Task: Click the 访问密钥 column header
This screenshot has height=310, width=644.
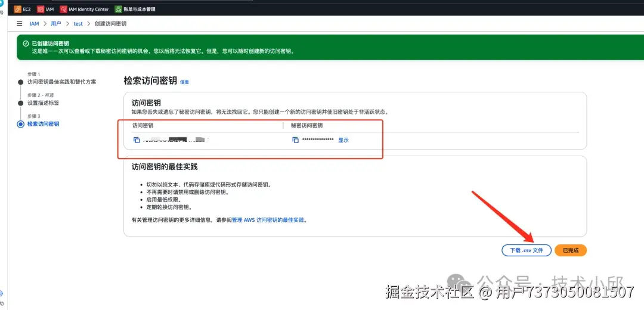Action: 143,126
